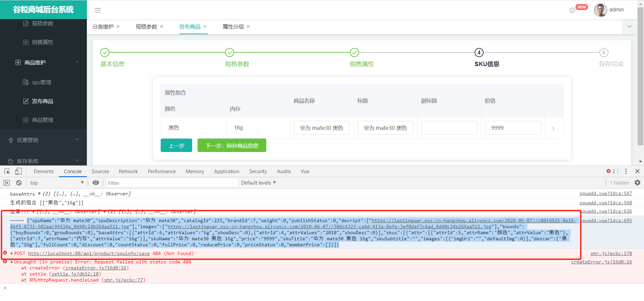644x301 pixels.
Task: Close the DevTools panel
Action: coord(637,171)
